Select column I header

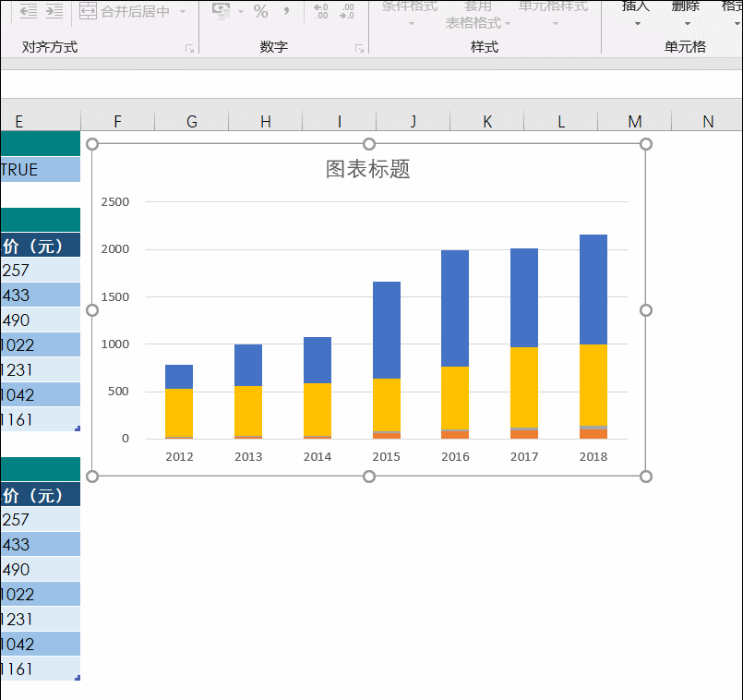coord(340,121)
